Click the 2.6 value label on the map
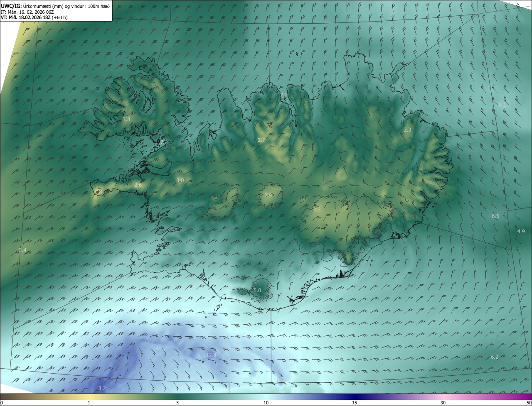This screenshot has width=532, height=406. coord(138,185)
